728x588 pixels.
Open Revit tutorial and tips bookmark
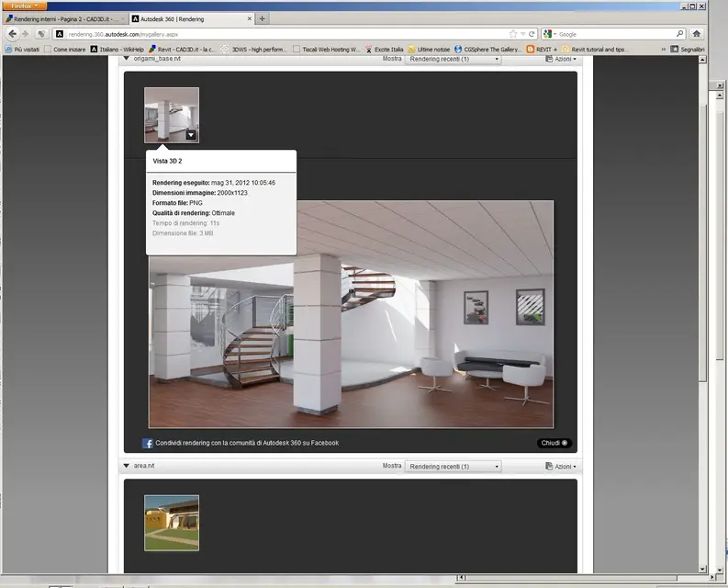tap(596, 50)
